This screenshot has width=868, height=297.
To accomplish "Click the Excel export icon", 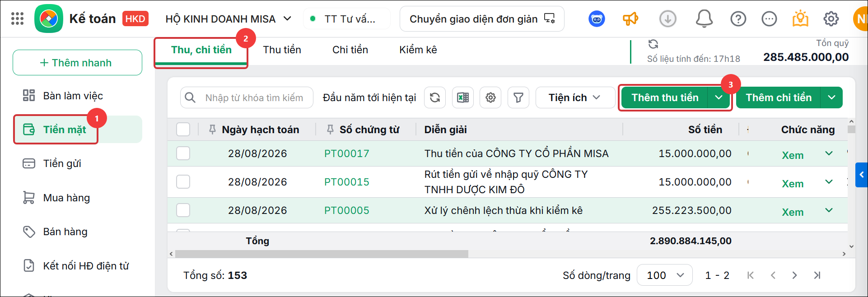I will (x=462, y=97).
